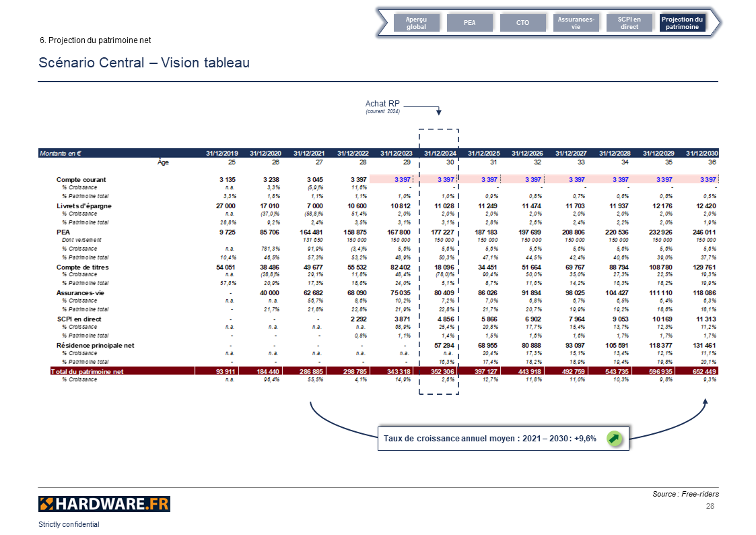Select the Projection du patrimoine tab

pyautogui.click(x=682, y=23)
